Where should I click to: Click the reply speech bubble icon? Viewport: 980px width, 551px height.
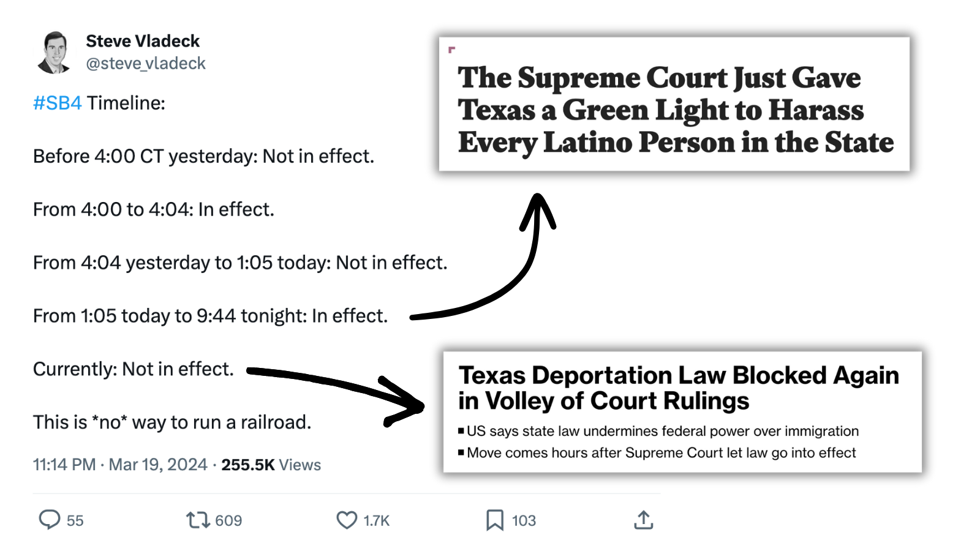(50, 520)
